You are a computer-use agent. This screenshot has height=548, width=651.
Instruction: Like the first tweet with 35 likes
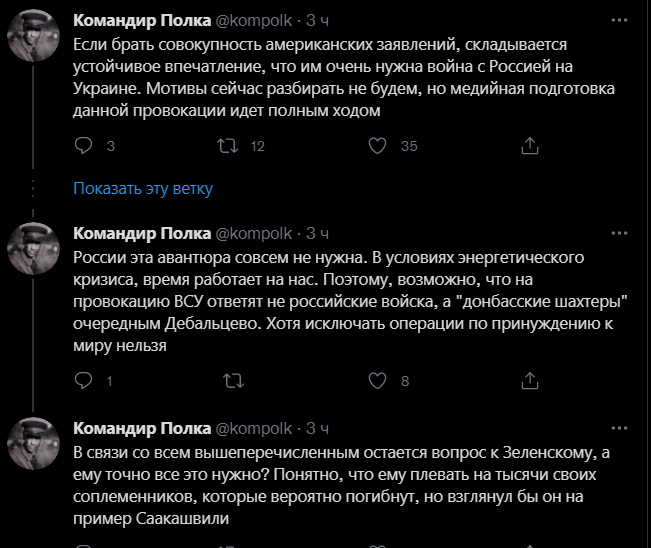[x=377, y=146]
